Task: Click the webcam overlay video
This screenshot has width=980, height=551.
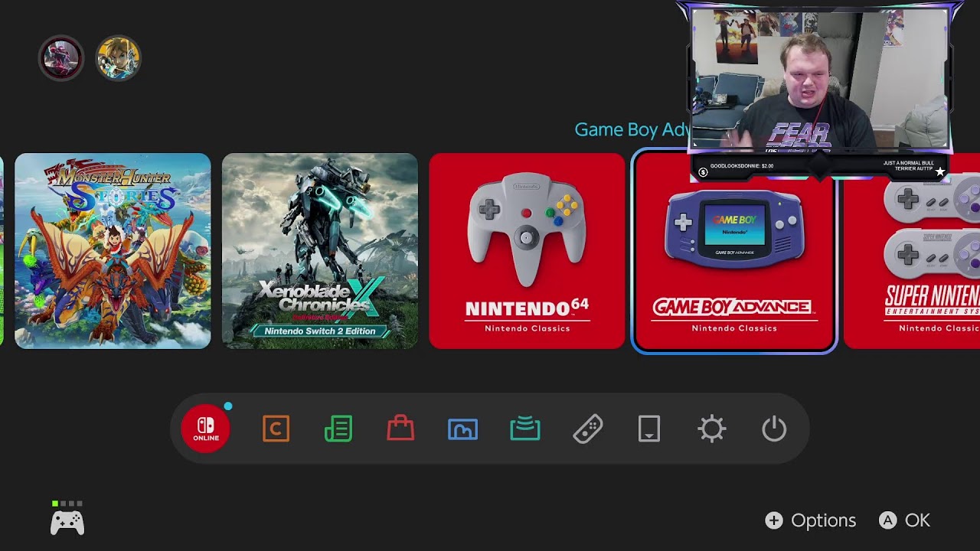Action: point(819,78)
